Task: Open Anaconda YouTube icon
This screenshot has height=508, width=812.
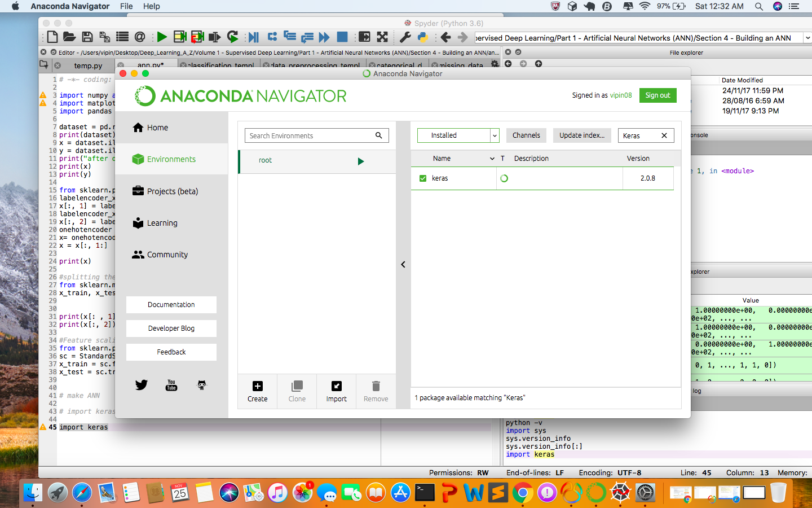Action: (x=171, y=385)
